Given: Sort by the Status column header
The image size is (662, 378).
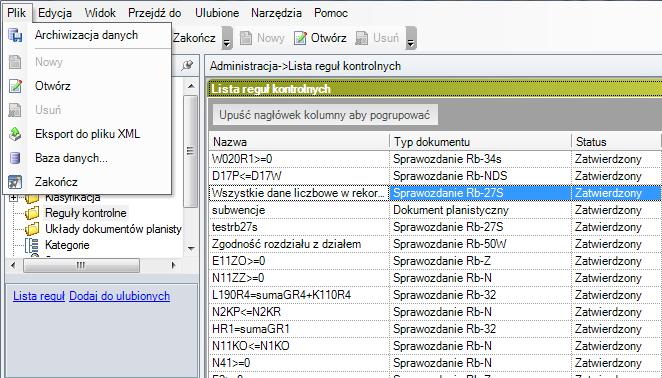Looking at the screenshot, I should click(x=617, y=142).
